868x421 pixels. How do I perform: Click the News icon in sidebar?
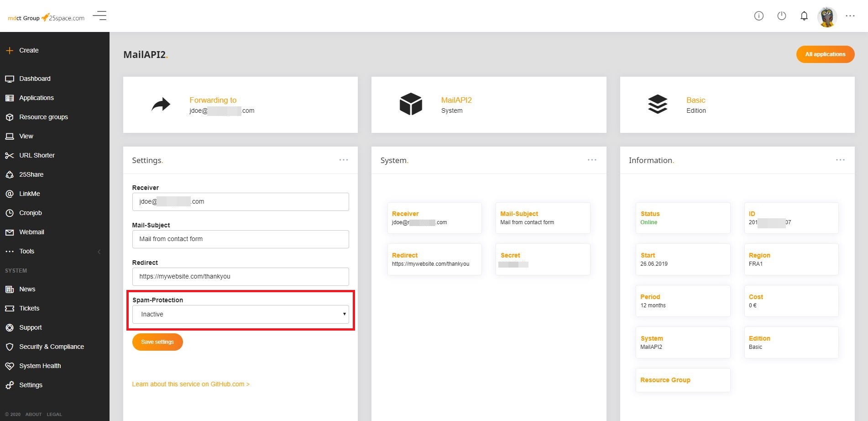(10, 289)
